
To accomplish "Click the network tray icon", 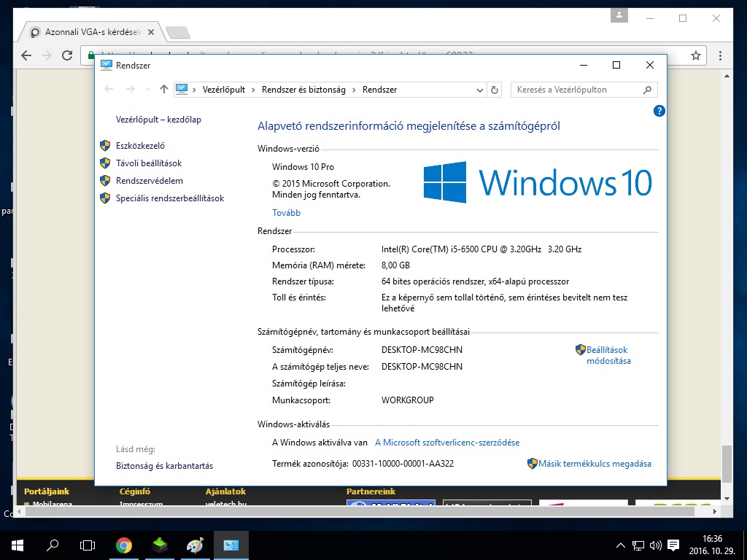I will 638,545.
